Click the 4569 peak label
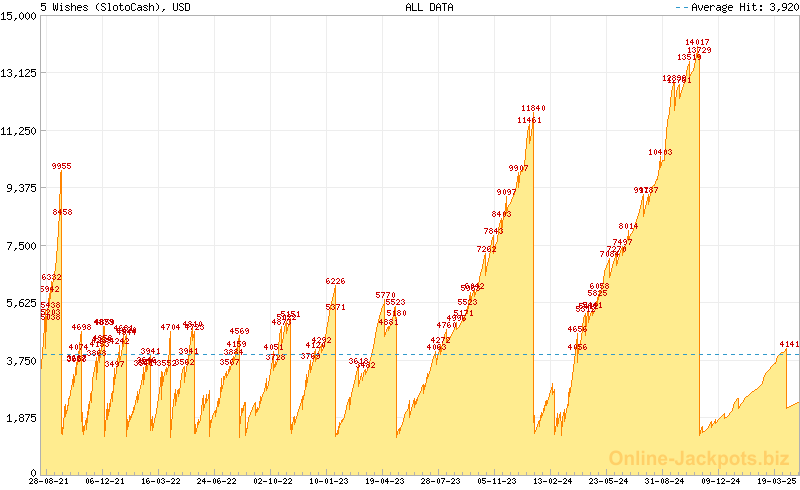The width and height of the screenshot is (800, 490). click(239, 332)
